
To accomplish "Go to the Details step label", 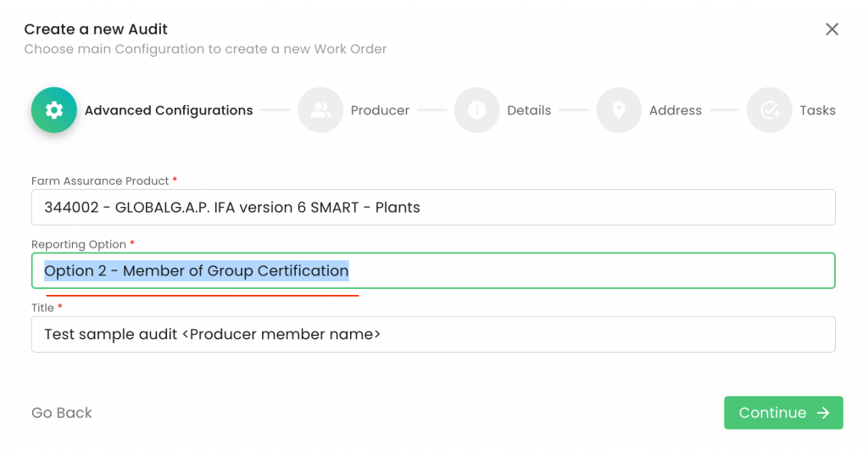I will click(529, 110).
